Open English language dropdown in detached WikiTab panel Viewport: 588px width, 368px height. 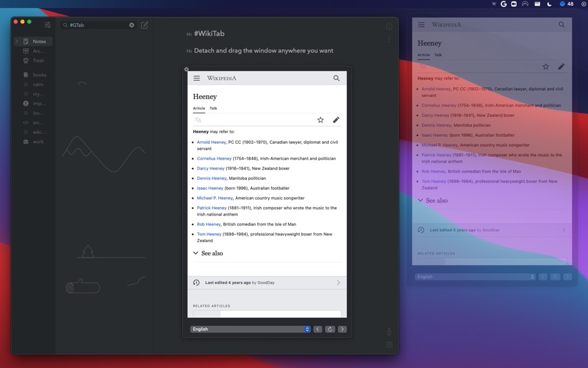[475, 277]
